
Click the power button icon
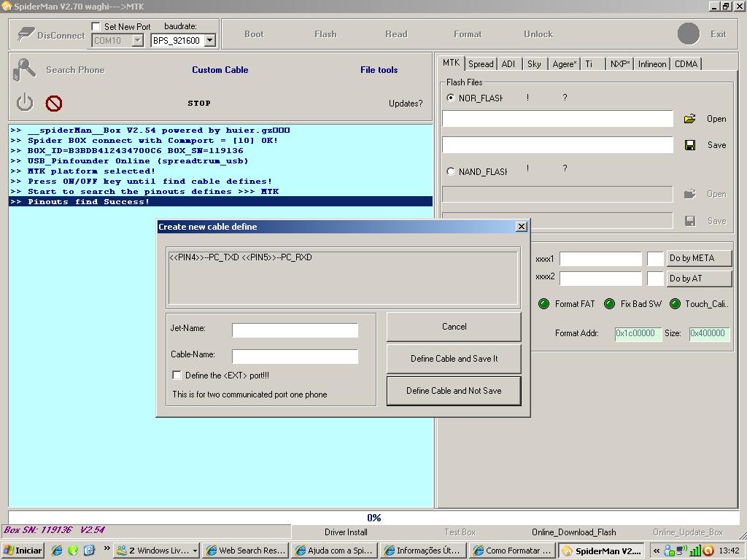point(25,102)
